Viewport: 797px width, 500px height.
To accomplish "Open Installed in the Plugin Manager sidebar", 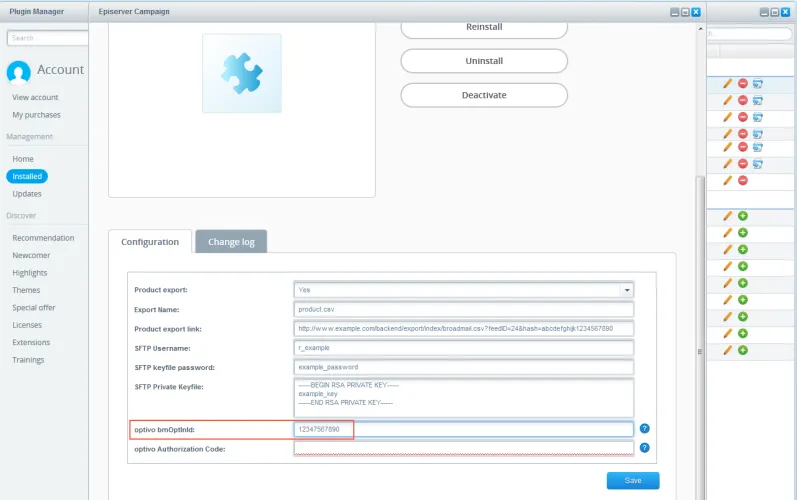I will click(27, 176).
